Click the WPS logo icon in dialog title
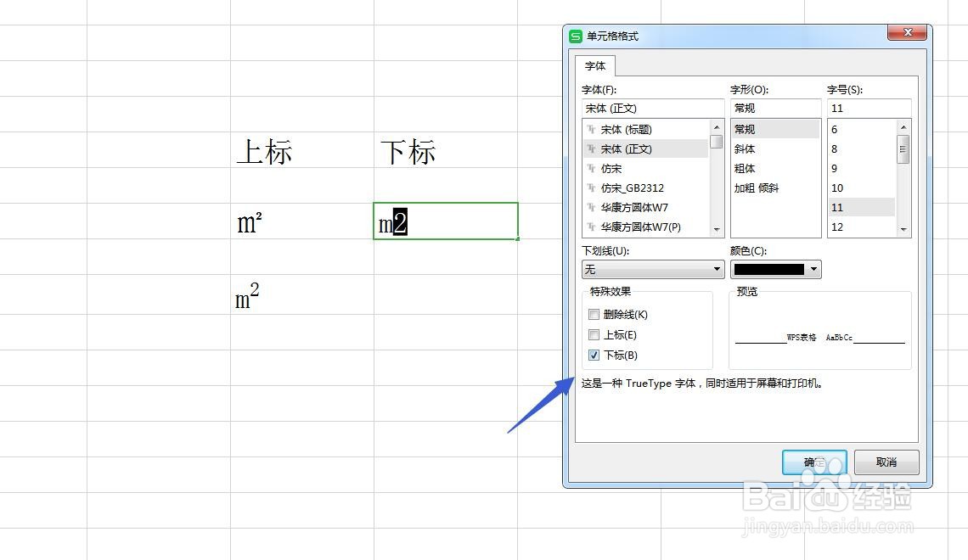The width and height of the screenshot is (968, 560). pyautogui.click(x=576, y=36)
